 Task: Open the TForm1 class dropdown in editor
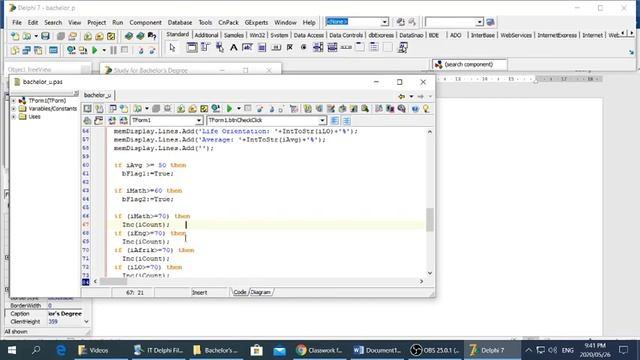pos(199,120)
